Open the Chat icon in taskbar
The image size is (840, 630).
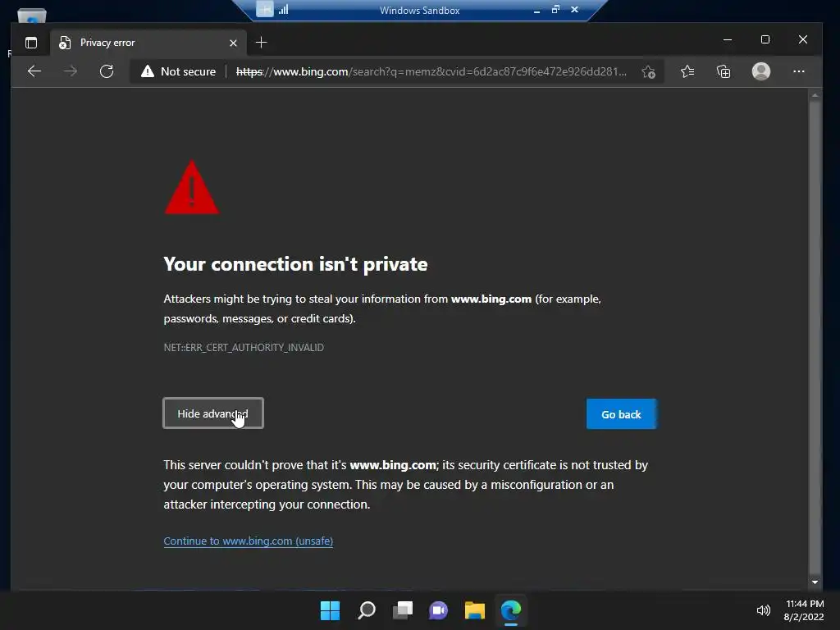point(438,610)
